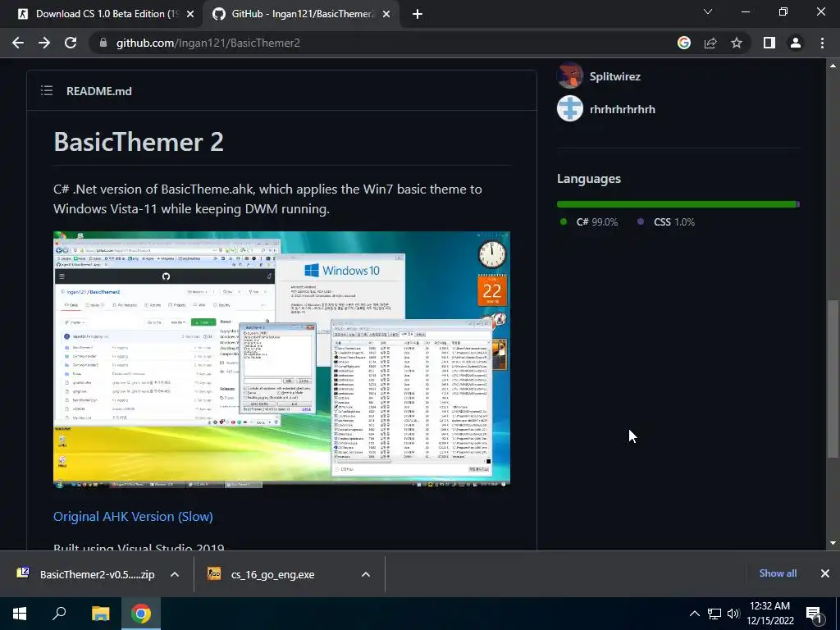840x630 pixels.
Task: Bookmark this page with star icon
Action: click(737, 43)
